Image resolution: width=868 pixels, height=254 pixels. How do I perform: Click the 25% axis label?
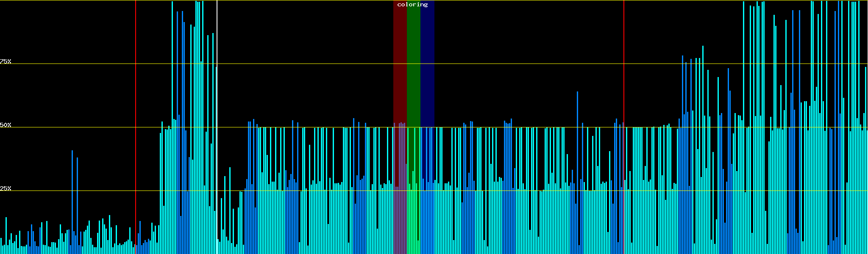(x=6, y=188)
